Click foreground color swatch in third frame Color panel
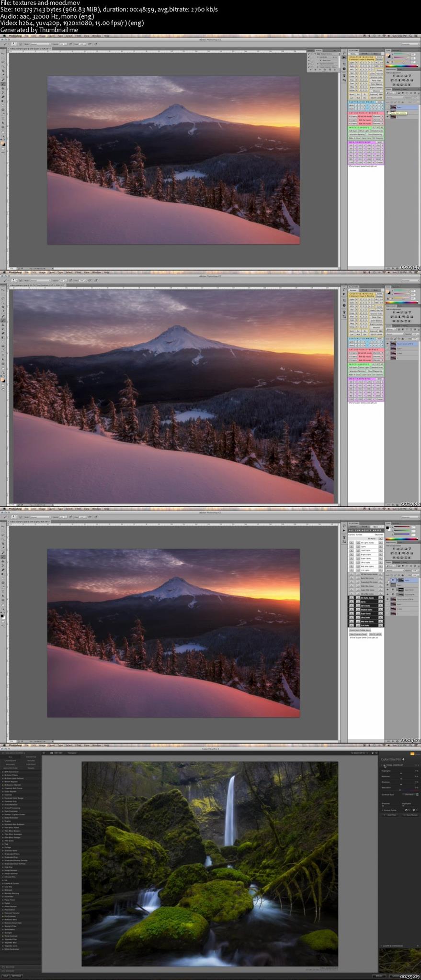 (387, 528)
